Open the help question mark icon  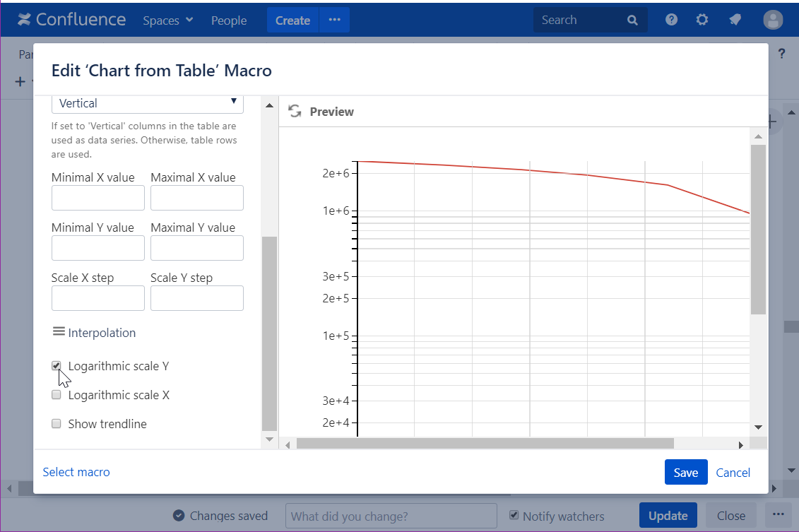click(672, 20)
